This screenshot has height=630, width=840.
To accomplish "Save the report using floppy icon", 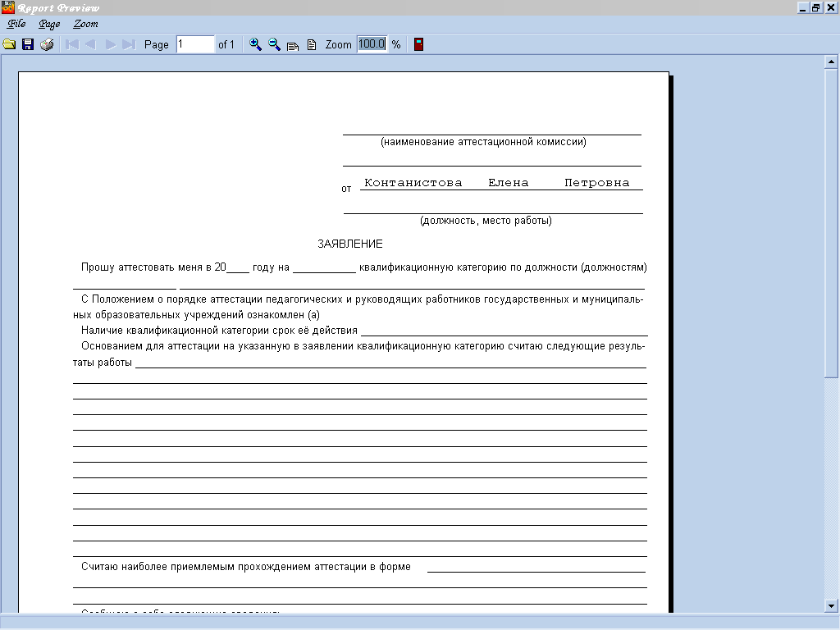I will click(28, 44).
